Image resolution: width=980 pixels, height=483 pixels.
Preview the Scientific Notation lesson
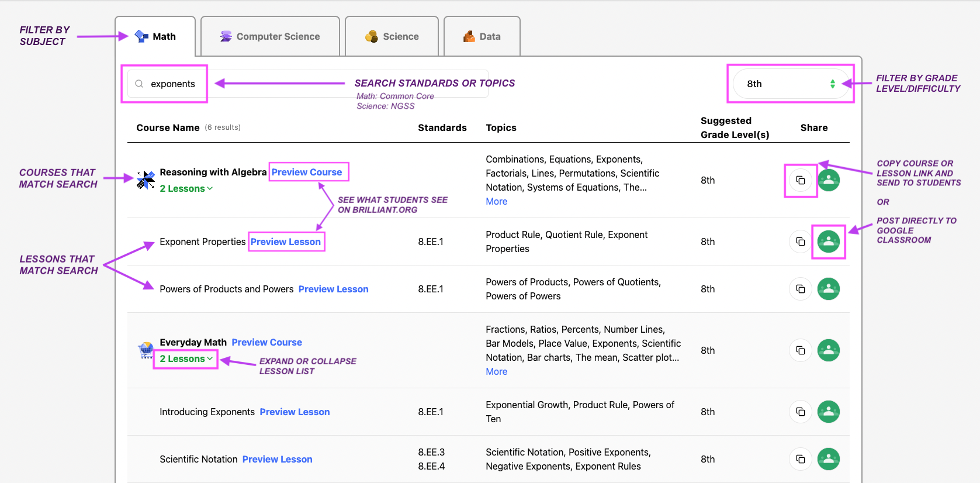click(277, 460)
